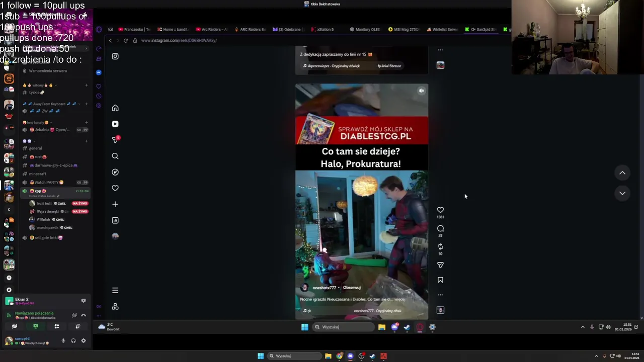This screenshot has width=644, height=362.
Task: Open the Instagram Explore compass icon
Action: 115,172
